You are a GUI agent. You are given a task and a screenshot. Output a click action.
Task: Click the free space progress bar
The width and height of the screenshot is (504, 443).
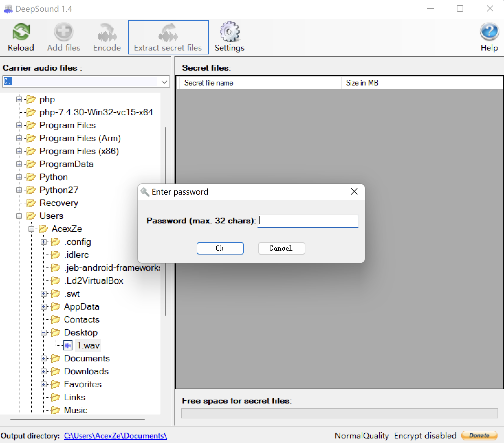pos(339,413)
